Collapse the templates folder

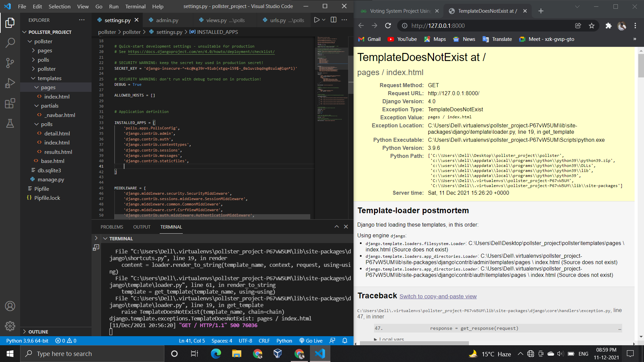[49, 78]
